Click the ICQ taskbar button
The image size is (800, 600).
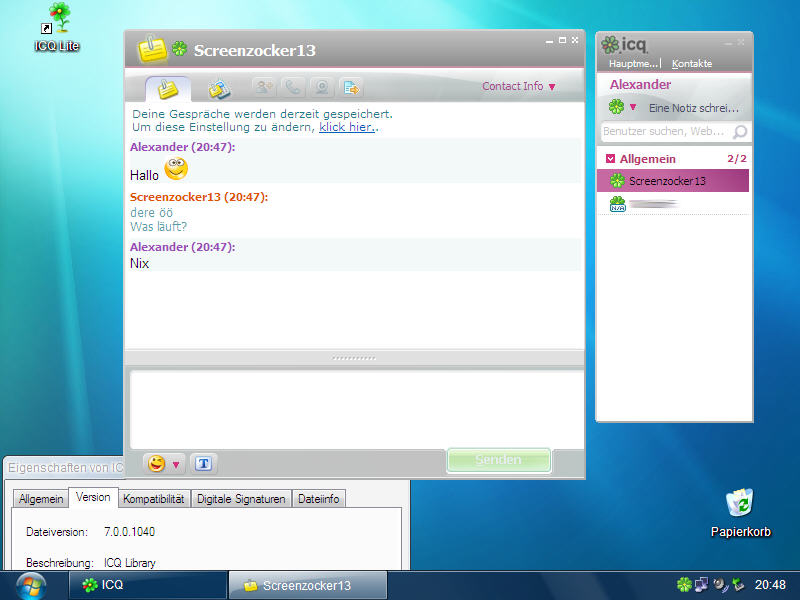[x=148, y=585]
